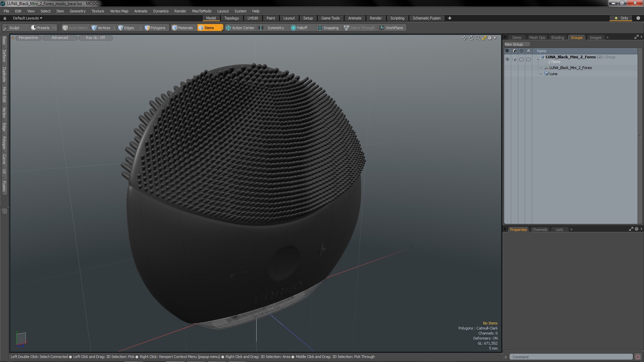Image resolution: width=644 pixels, height=362 pixels.
Task: Open the Vertex Map menu
Action: tap(119, 11)
